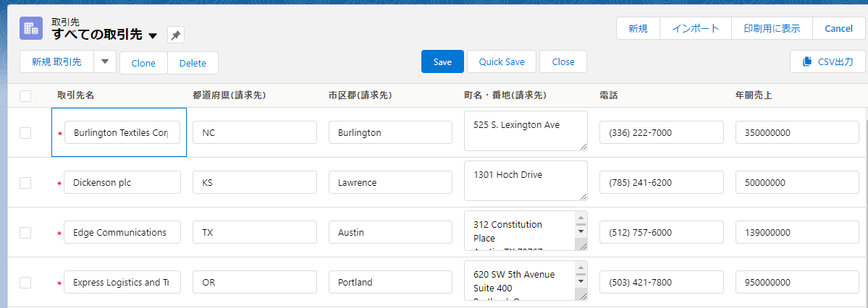Viewport: 868px width, 308px height.
Task: Edit phone (785) 241-6200 field
Action: [x=662, y=182]
